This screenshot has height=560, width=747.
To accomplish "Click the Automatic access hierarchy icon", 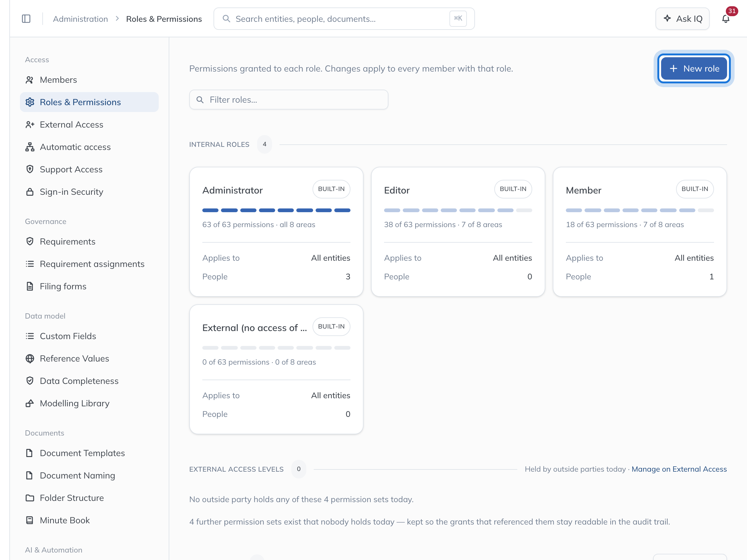I will 30,147.
